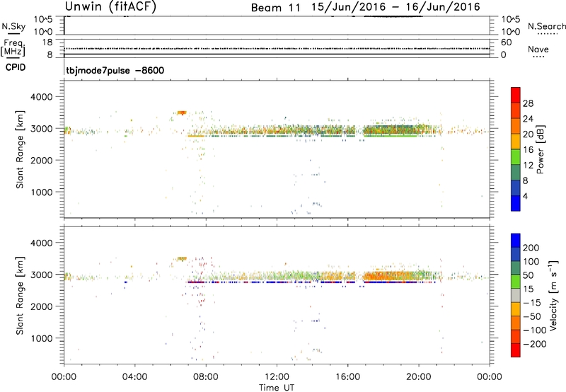The height and width of the screenshot is (392, 566).
Task: Click the "Beam 11" label
Action: [x=276, y=8]
